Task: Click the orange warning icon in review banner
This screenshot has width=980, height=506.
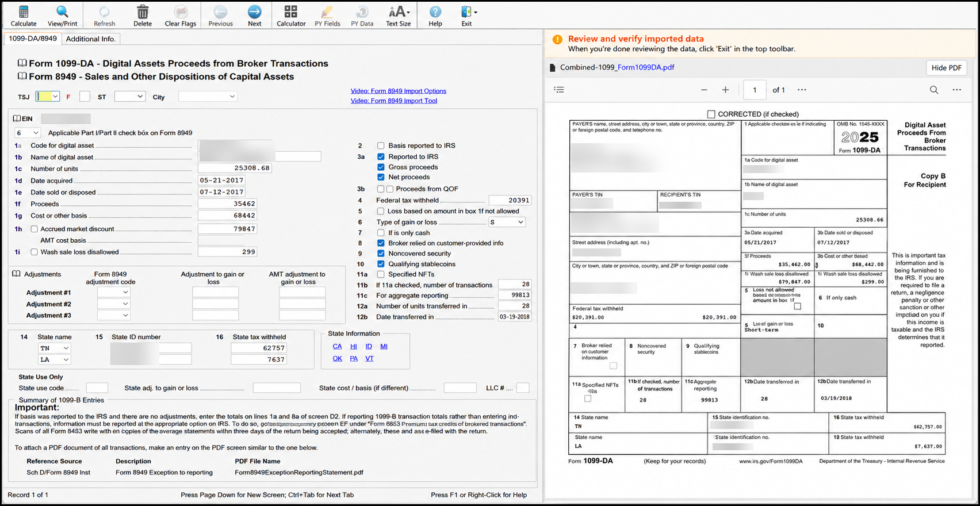Action: coord(557,40)
